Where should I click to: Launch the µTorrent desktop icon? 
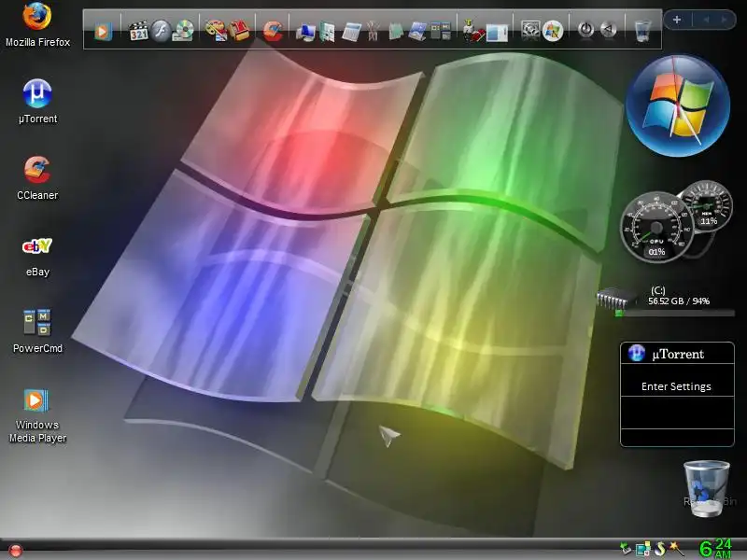pyautogui.click(x=37, y=101)
